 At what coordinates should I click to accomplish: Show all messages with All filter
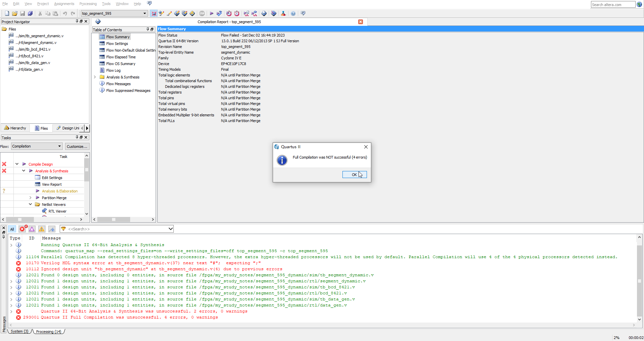pyautogui.click(x=12, y=229)
